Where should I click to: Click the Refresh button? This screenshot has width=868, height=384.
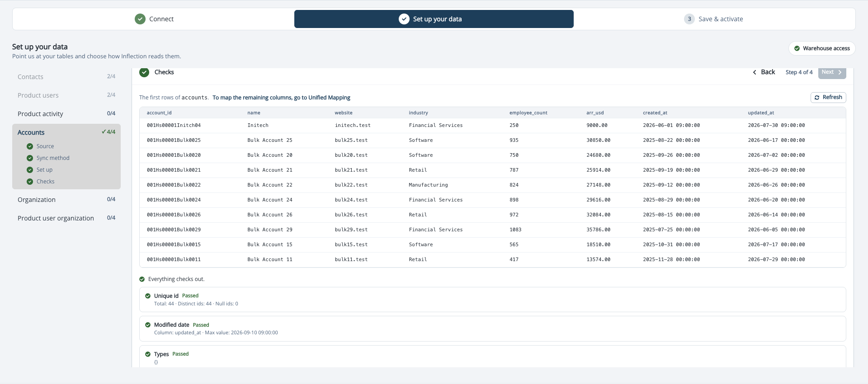click(x=828, y=98)
